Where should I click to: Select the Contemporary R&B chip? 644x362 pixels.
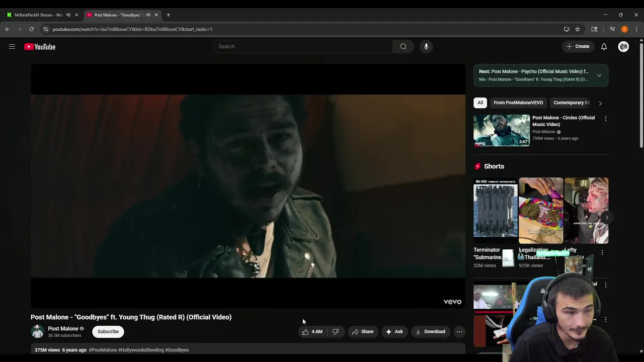572,103
